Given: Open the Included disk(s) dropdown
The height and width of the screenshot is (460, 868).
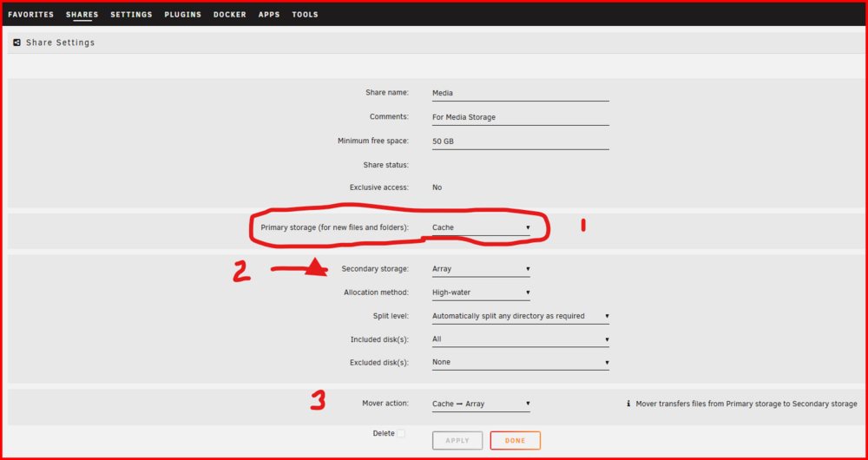Looking at the screenshot, I should coord(520,339).
